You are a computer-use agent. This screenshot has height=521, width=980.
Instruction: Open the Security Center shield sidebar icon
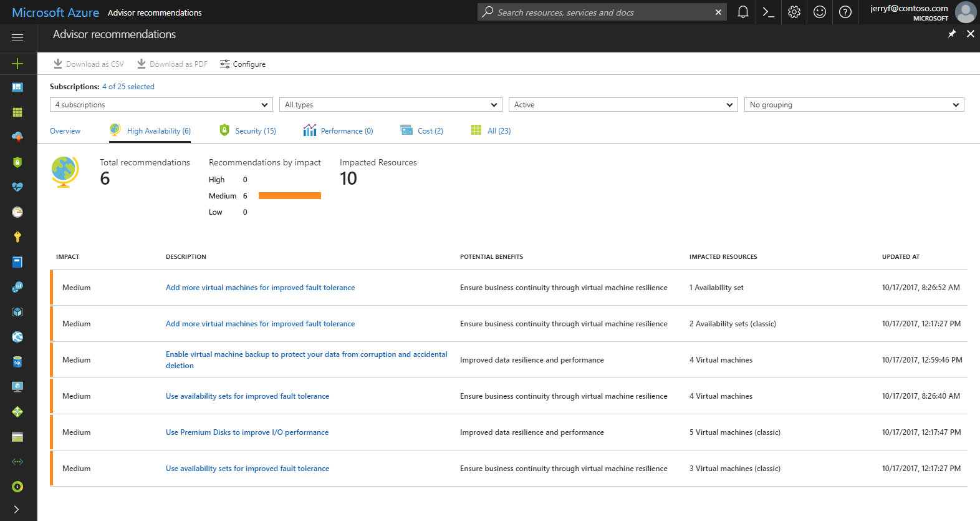coord(17,162)
